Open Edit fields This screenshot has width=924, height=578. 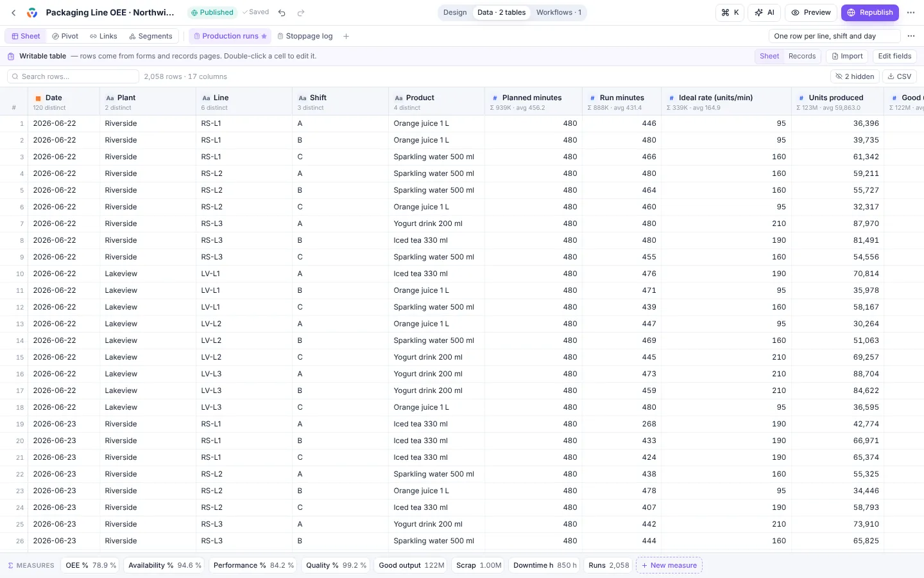[894, 56]
